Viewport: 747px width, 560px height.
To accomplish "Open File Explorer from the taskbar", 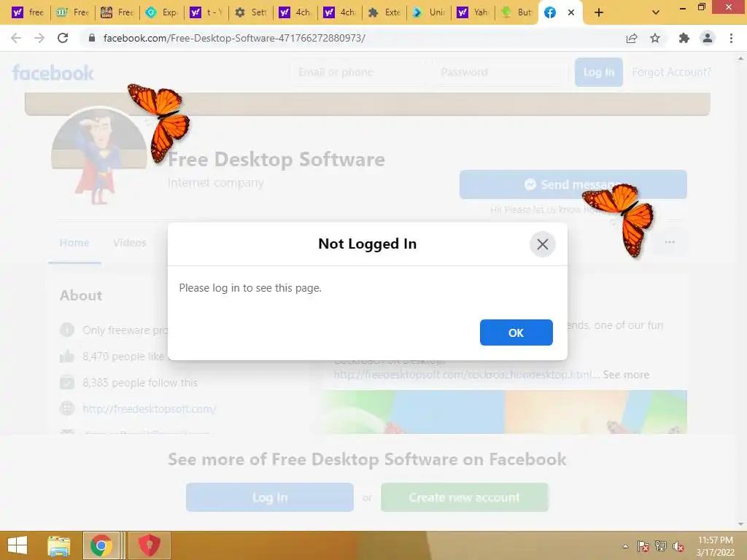I will click(58, 545).
